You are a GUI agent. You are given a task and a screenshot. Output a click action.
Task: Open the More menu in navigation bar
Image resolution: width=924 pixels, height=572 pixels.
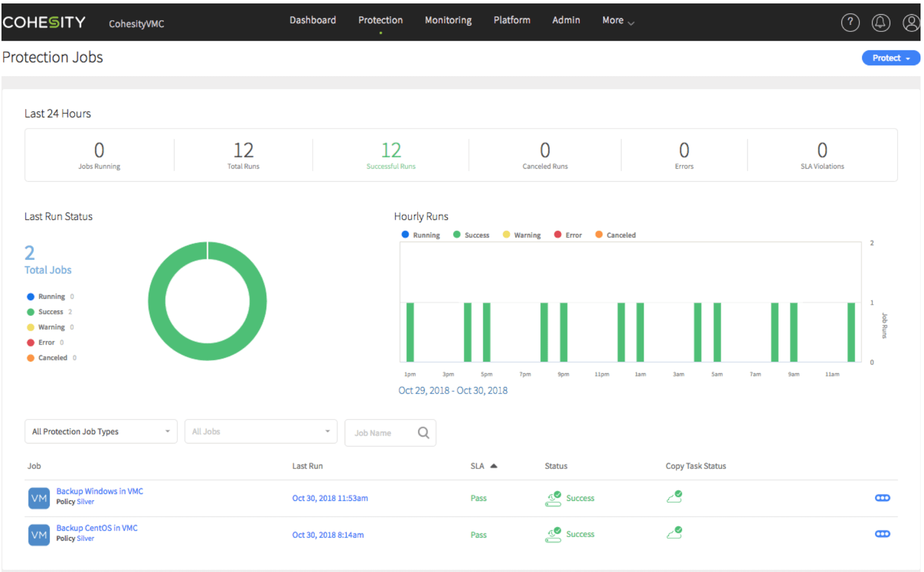click(618, 21)
